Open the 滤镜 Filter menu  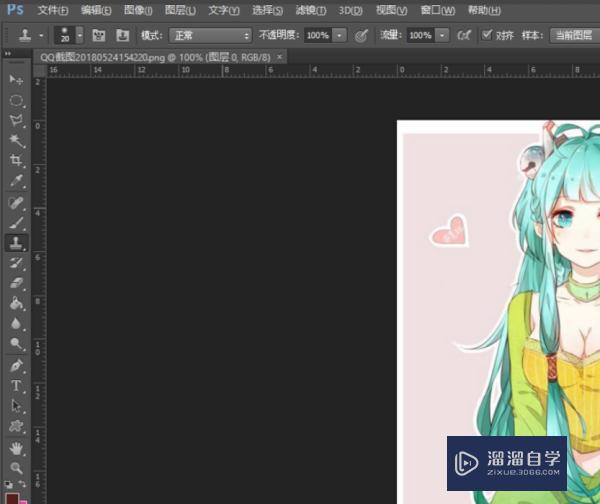pos(311,10)
